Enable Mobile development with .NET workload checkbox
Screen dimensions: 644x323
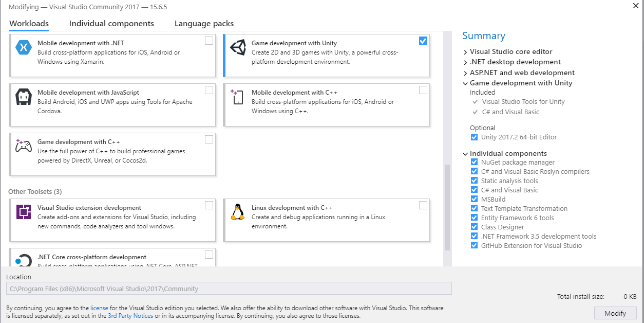click(209, 41)
